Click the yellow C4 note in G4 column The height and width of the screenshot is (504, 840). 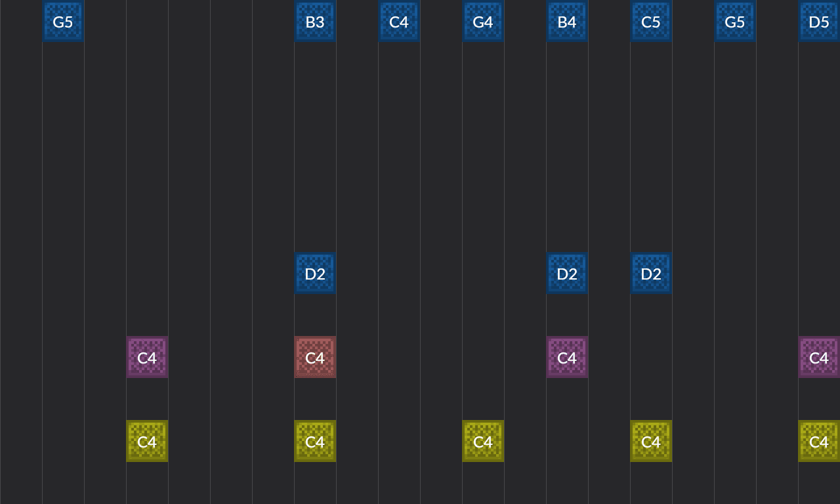483,441
